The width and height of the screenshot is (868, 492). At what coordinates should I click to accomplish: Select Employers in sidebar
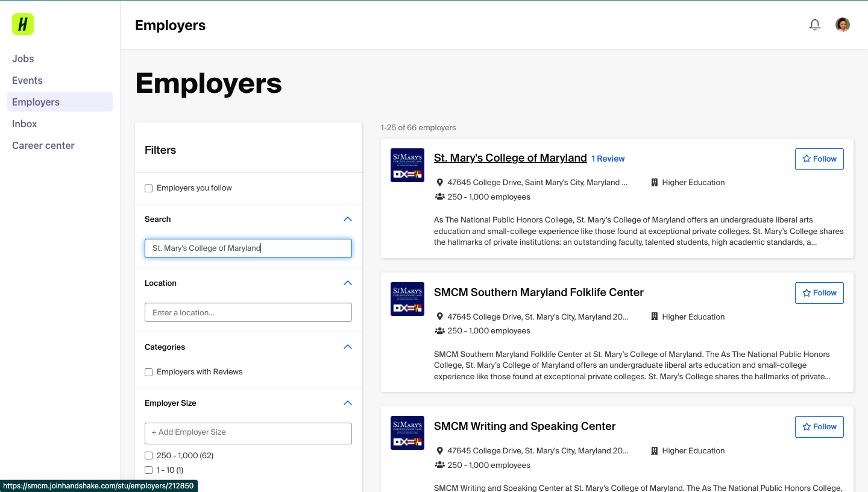click(60, 102)
